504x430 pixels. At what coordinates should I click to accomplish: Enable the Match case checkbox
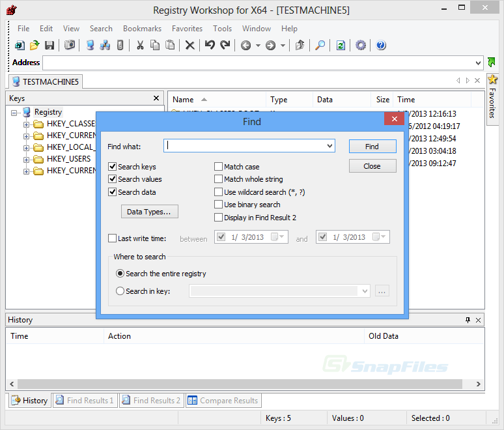click(218, 167)
